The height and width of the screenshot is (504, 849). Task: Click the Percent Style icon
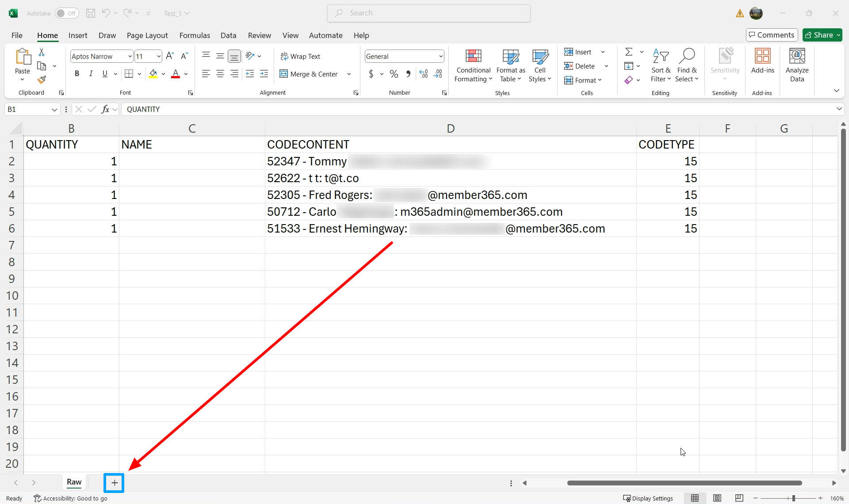[394, 74]
